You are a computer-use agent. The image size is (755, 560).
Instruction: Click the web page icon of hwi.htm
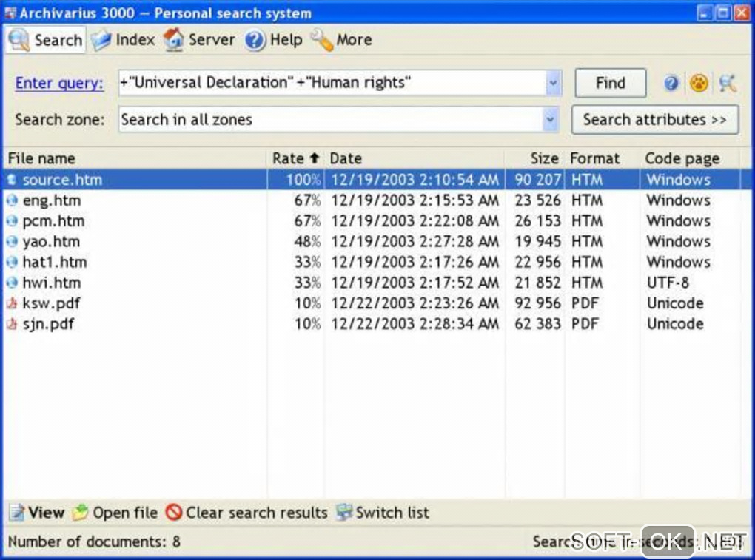pos(12,283)
